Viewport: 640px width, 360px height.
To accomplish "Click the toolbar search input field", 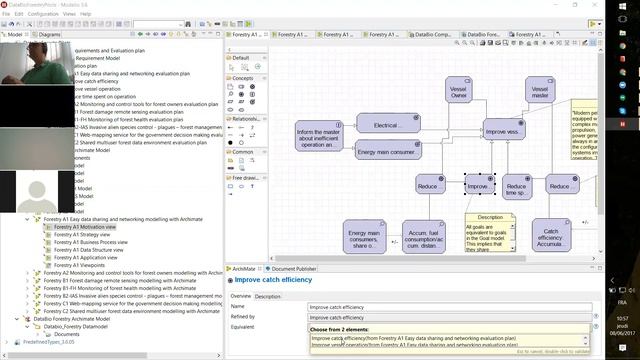I will tap(156, 24).
